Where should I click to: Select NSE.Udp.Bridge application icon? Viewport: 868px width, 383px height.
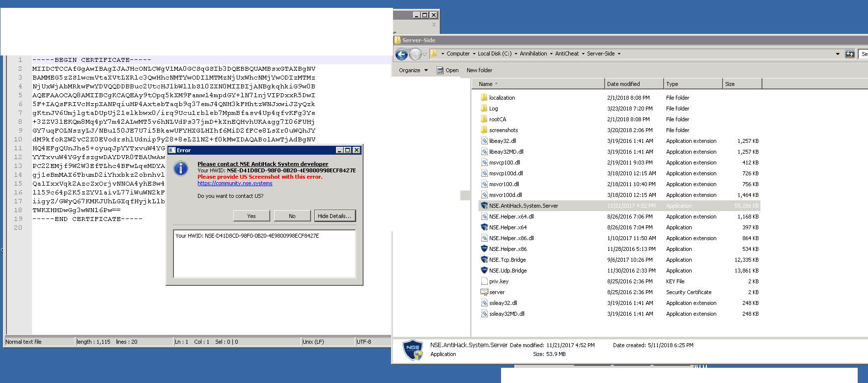(484, 271)
